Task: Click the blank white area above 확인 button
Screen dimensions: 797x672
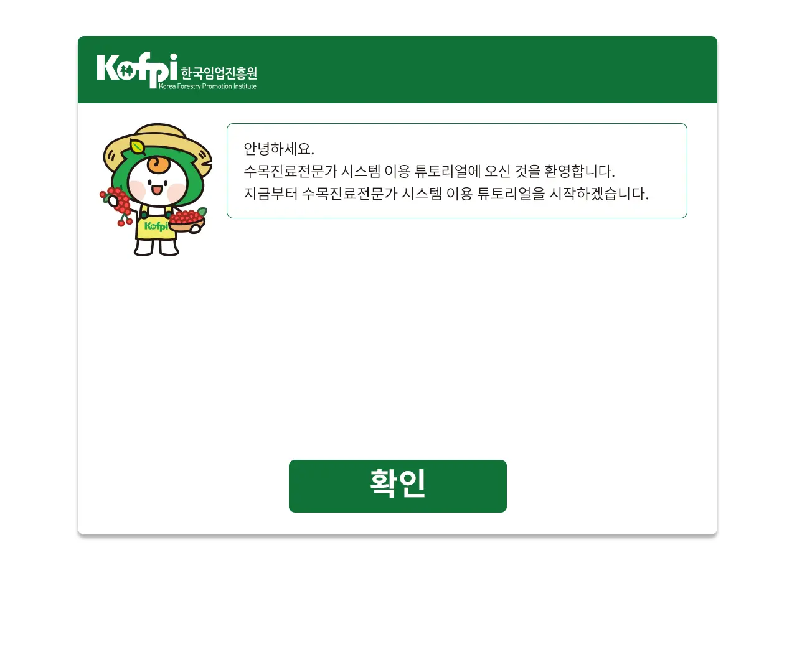Action: 397,339
